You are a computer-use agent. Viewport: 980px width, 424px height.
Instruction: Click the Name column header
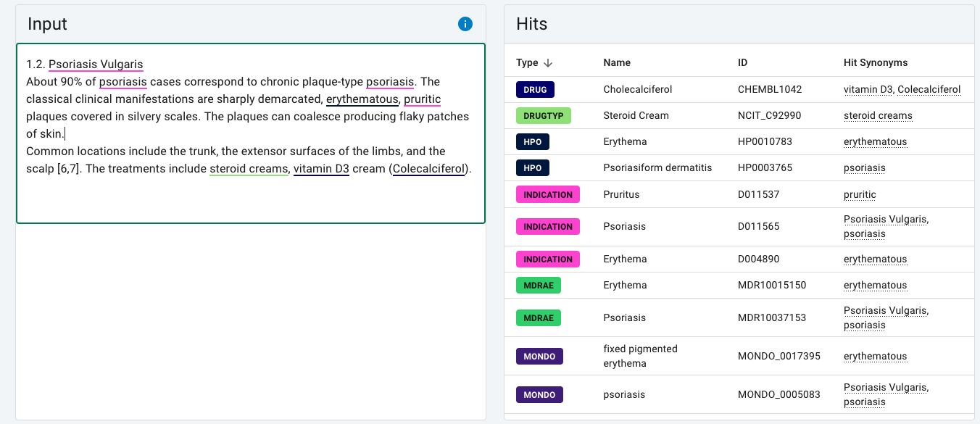[617, 63]
